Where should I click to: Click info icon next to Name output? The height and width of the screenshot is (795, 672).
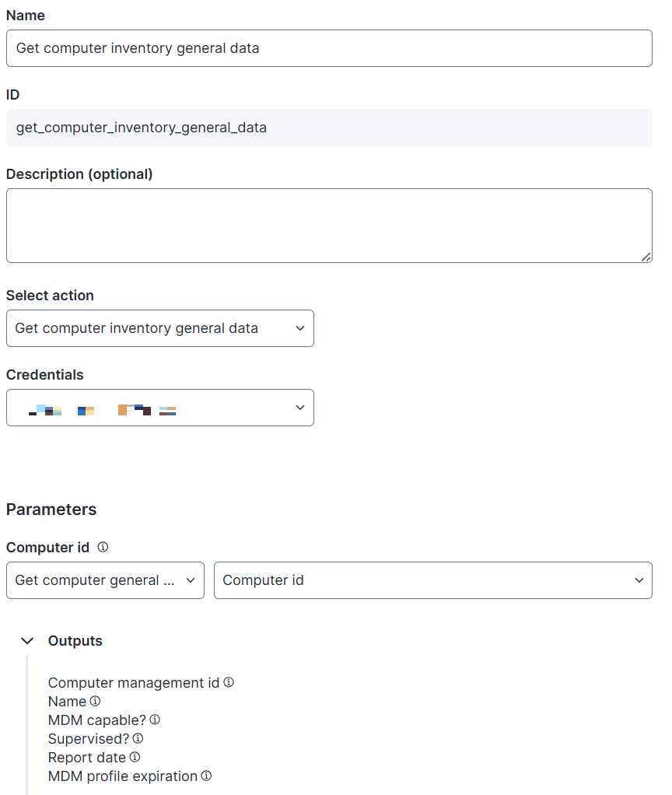[95, 701]
